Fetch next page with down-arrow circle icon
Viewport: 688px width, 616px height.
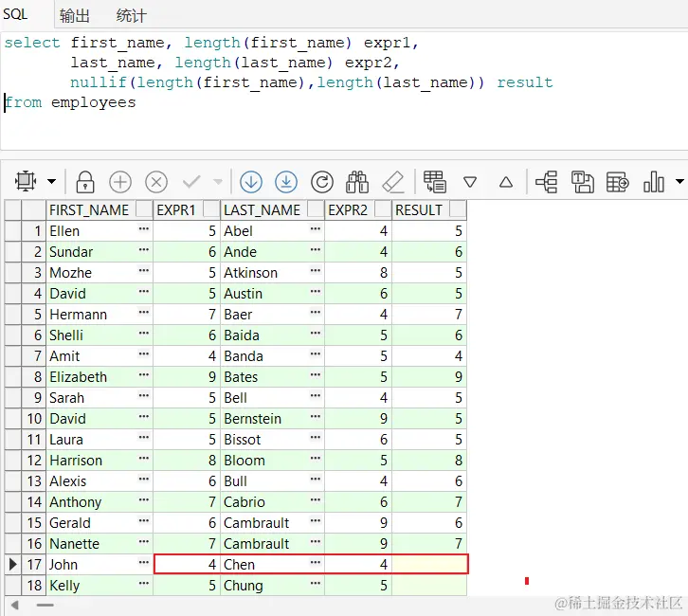click(x=251, y=182)
